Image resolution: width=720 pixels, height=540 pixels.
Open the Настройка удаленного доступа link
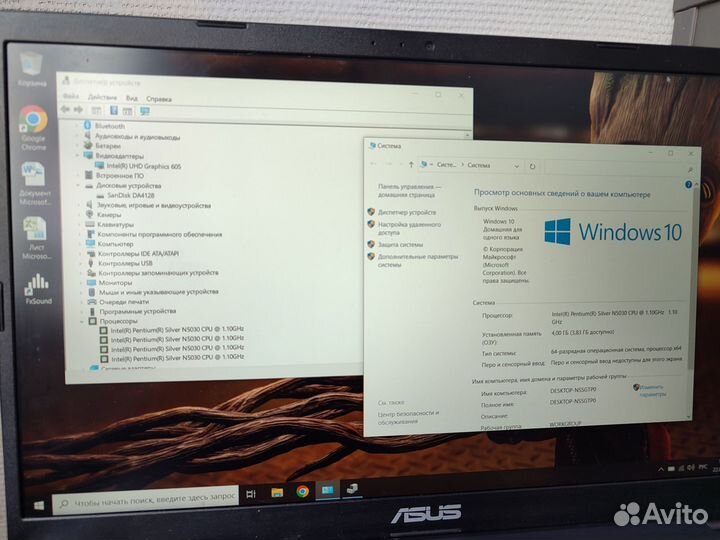(409, 228)
